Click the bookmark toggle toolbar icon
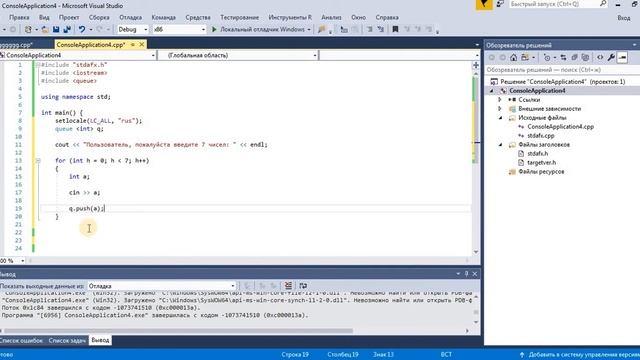Viewport: 640px width, 360px height. pyautogui.click(x=395, y=29)
